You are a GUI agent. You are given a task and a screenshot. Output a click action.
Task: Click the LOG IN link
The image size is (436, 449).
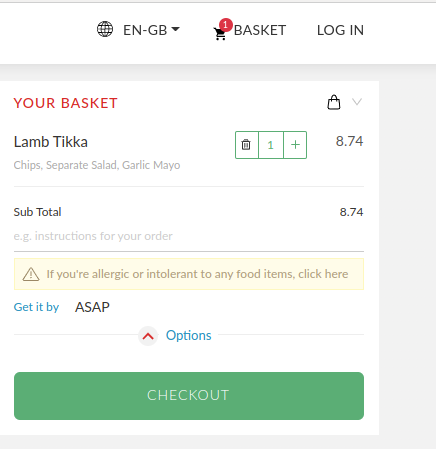point(340,30)
